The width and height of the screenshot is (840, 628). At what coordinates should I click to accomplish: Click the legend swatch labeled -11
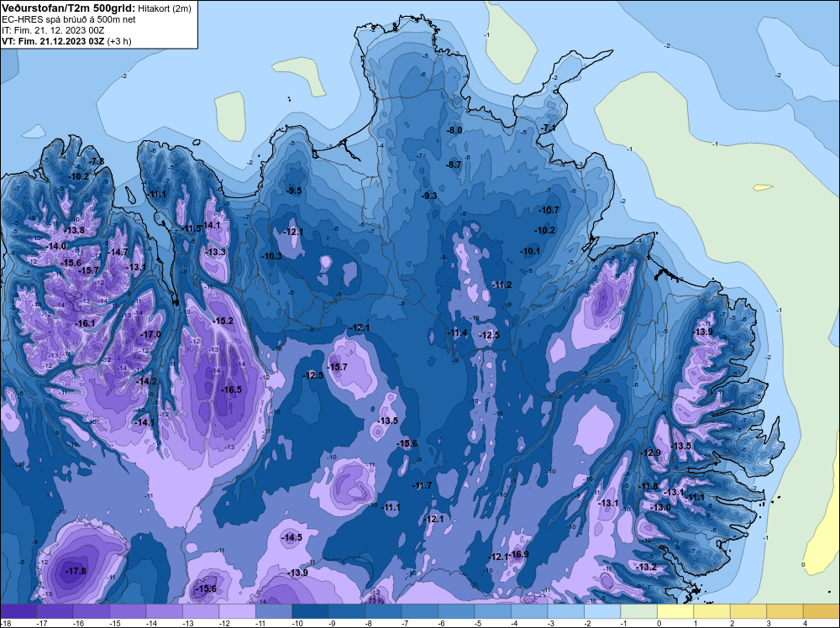click(274, 611)
